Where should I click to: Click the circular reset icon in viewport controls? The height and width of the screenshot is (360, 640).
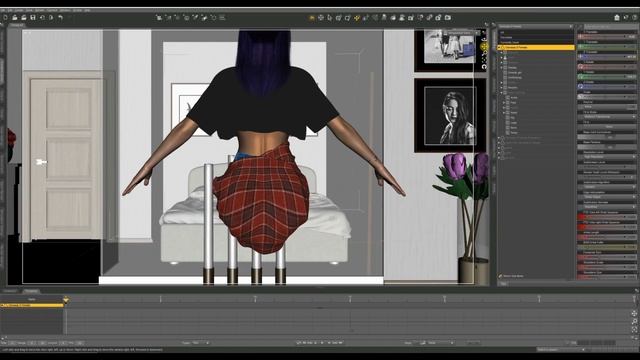pyautogui.click(x=484, y=66)
